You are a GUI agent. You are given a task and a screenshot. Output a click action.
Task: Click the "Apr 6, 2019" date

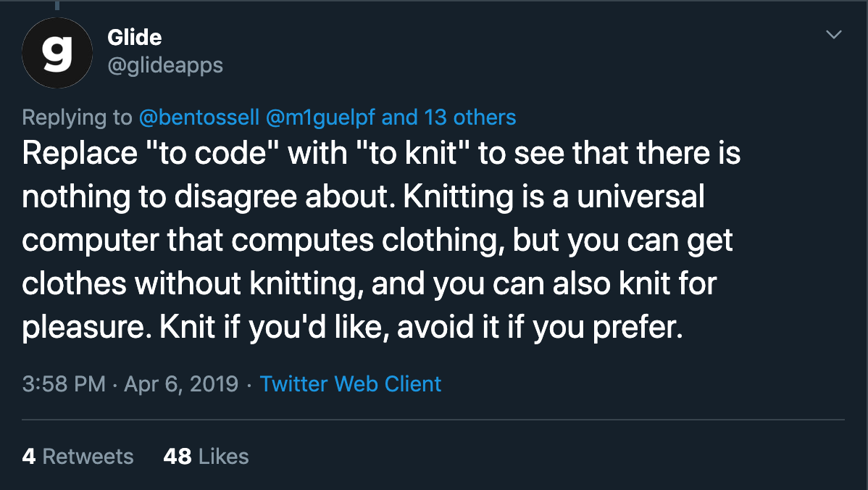tap(181, 383)
